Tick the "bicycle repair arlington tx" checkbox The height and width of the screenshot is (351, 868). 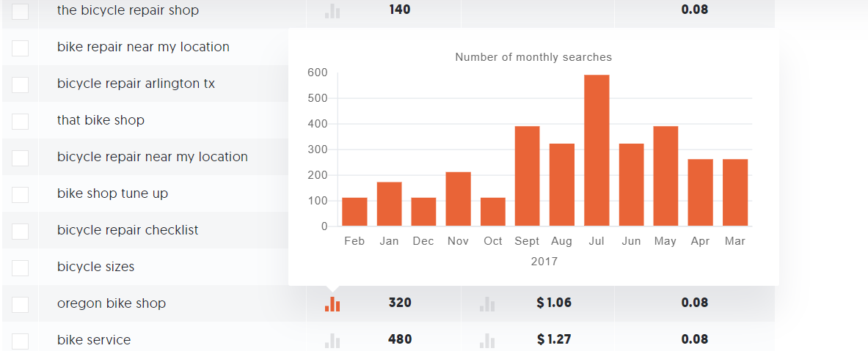20,84
